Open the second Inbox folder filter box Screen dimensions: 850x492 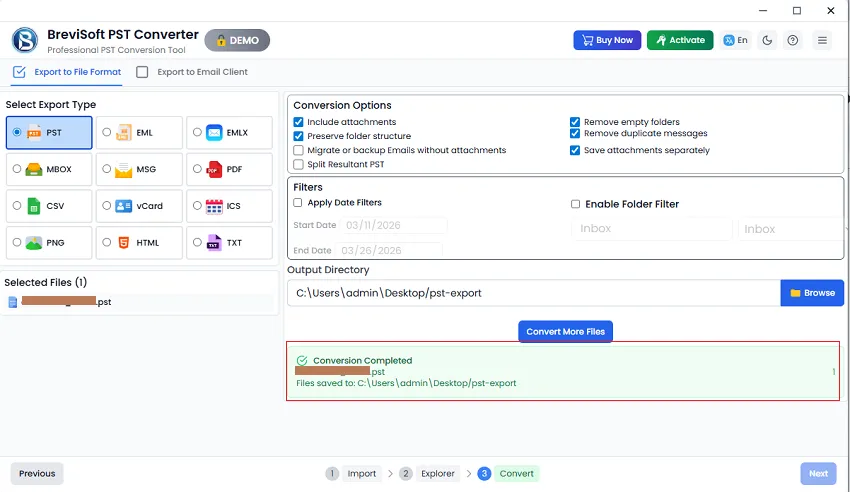(791, 229)
